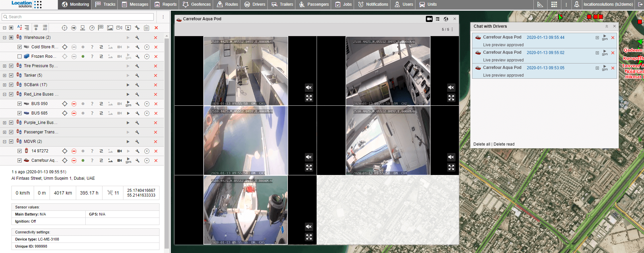Open the Monitoring tab
Image resolution: width=644 pixels, height=253 pixels.
[x=76, y=4]
